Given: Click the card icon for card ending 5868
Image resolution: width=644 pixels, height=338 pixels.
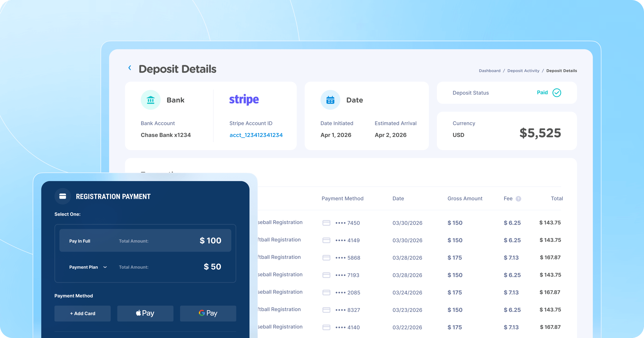Looking at the screenshot, I should point(326,258).
